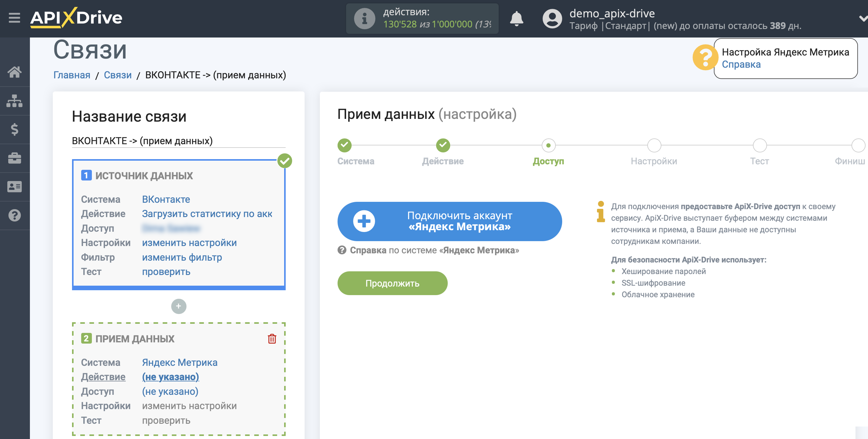The image size is (868, 439).
Task: Click the yellow question mark help bubble
Action: (x=705, y=58)
